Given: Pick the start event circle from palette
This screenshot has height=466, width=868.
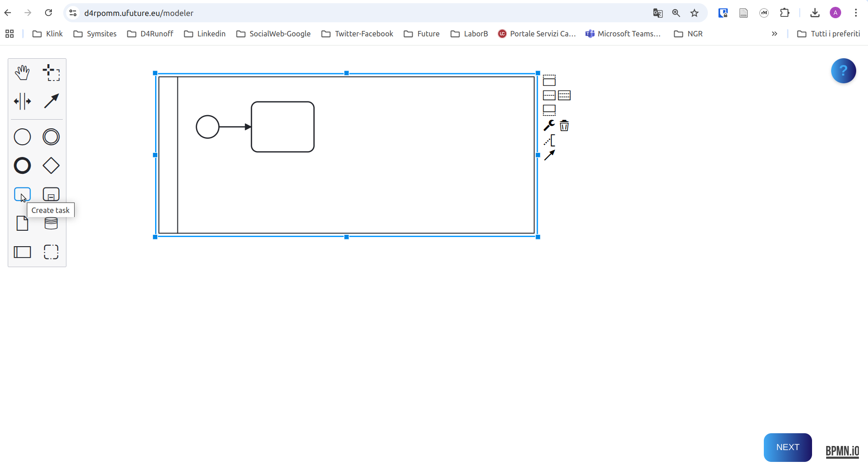Looking at the screenshot, I should (x=22, y=137).
